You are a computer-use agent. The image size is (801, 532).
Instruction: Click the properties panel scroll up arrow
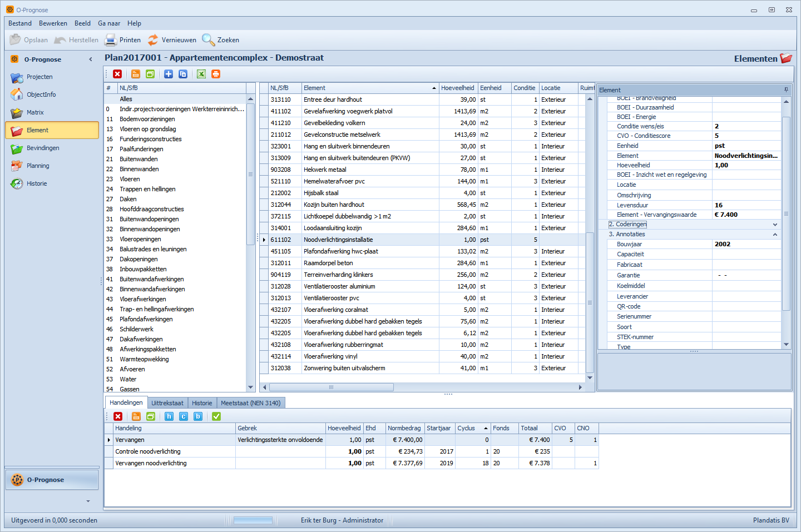click(x=786, y=101)
